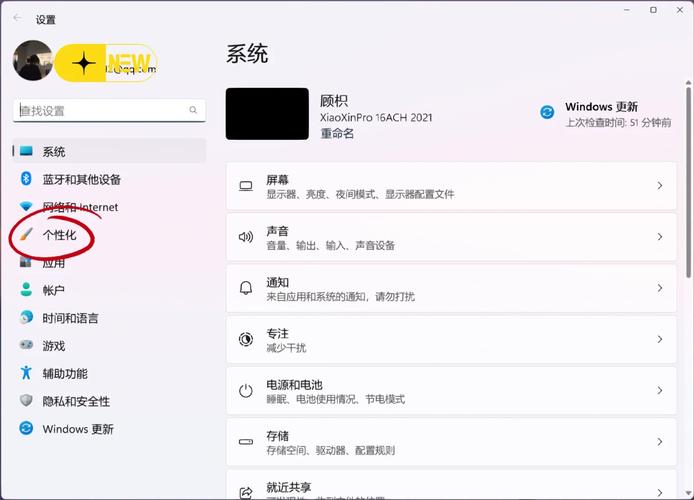Select 系统 in the sidebar

click(109, 151)
